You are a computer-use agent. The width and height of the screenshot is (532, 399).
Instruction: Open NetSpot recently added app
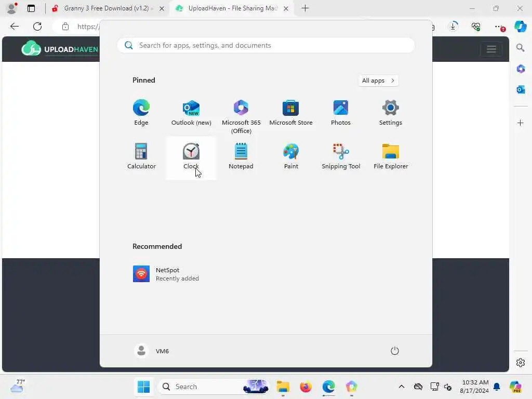(x=166, y=274)
